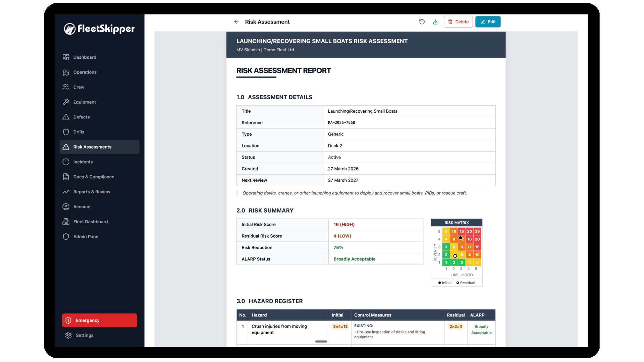644x362 pixels.
Task: Open Fleet Dashboard
Action: click(100, 222)
